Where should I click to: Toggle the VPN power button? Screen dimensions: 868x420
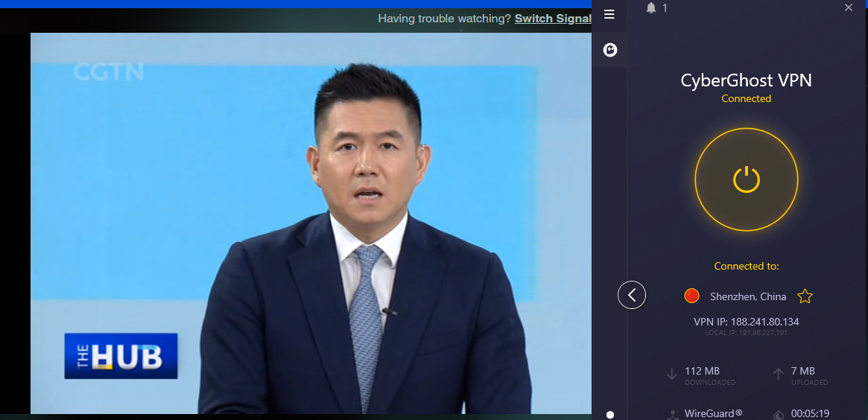click(747, 179)
